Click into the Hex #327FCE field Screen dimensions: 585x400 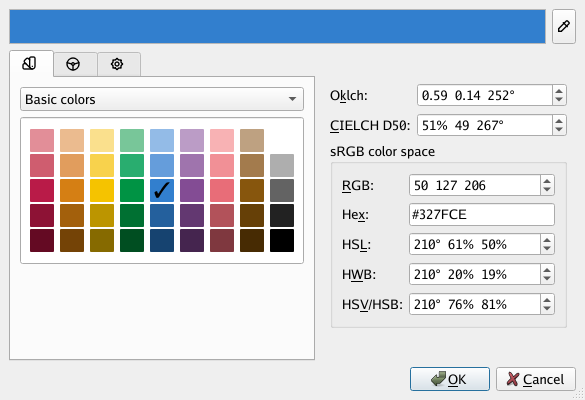pos(482,215)
